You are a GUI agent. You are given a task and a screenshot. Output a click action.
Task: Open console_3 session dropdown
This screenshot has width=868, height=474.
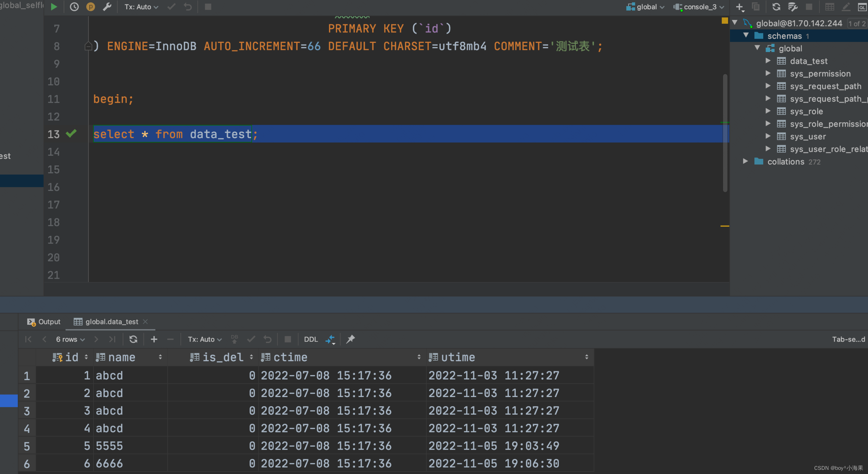click(x=700, y=7)
